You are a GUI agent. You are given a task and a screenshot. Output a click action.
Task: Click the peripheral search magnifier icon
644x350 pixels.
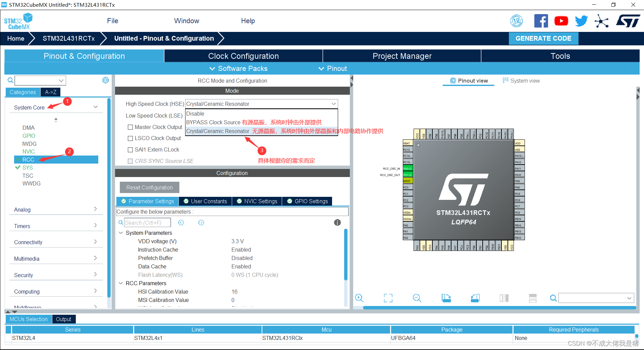(10, 80)
